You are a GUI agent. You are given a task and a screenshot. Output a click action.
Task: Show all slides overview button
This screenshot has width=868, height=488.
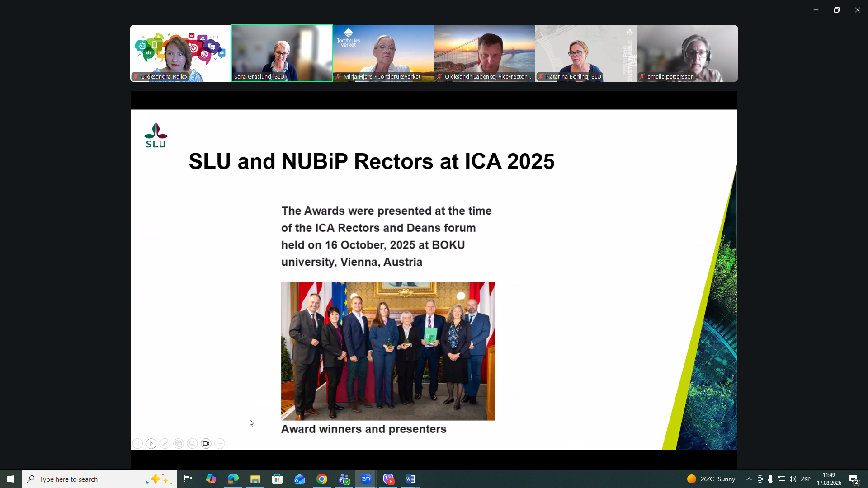click(x=179, y=444)
